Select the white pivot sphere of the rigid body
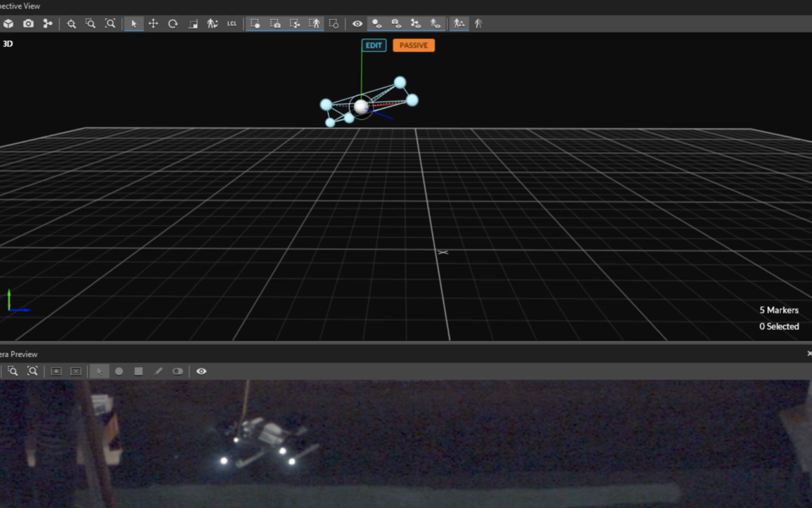This screenshot has height=508, width=812. click(x=362, y=107)
